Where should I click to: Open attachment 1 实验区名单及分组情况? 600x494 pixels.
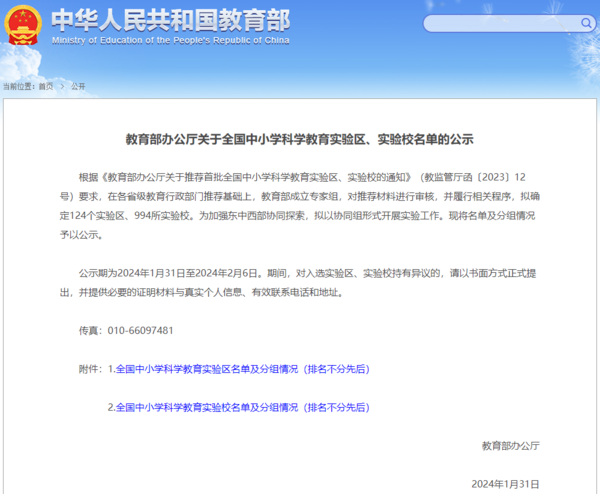pos(243,369)
